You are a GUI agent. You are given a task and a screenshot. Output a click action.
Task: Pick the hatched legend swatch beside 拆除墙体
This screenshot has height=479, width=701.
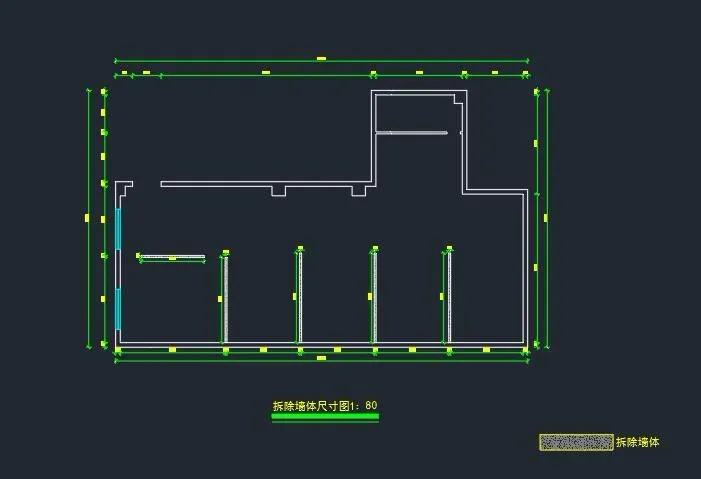point(576,442)
